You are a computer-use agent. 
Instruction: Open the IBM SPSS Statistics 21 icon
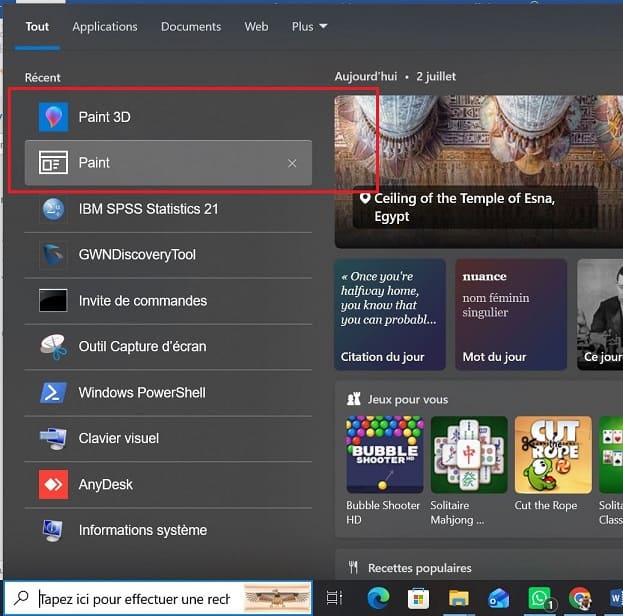(x=53, y=209)
